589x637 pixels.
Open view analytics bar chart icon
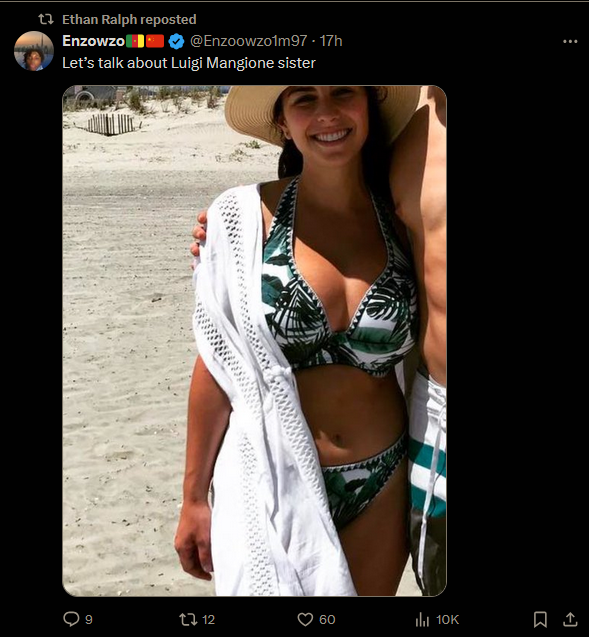pos(422,620)
